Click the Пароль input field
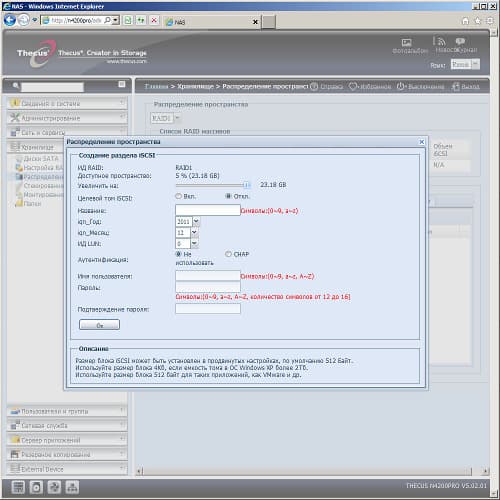 (x=208, y=287)
